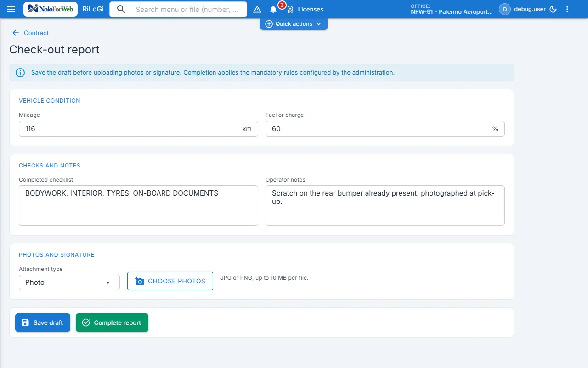Click the Choose Photos button

pos(170,281)
